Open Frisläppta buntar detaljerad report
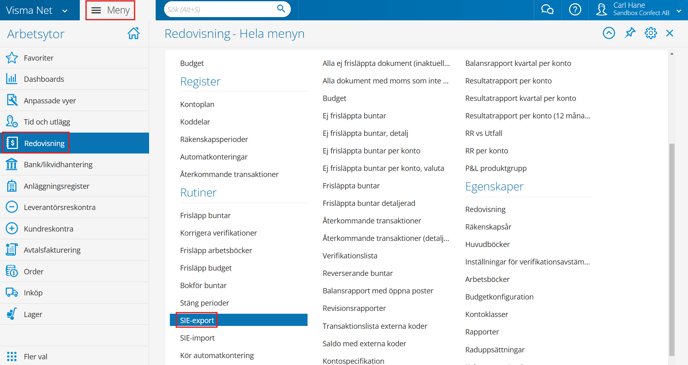Viewport: 688px width, 365px height. 369,204
